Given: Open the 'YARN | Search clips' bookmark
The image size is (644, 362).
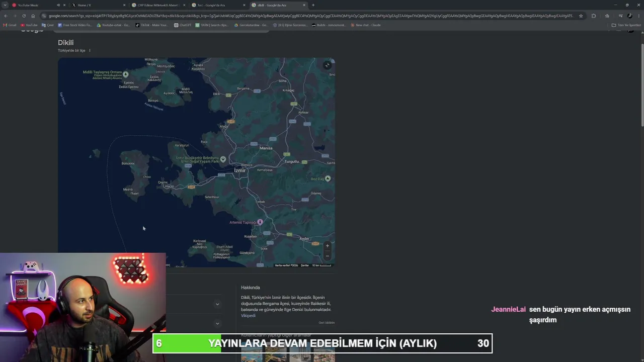Looking at the screenshot, I should point(212,25).
